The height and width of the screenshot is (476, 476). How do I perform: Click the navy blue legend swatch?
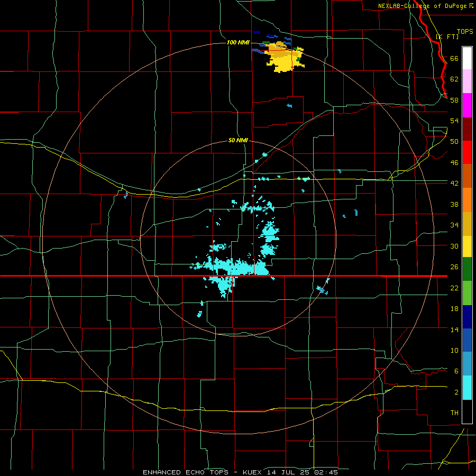click(467, 317)
